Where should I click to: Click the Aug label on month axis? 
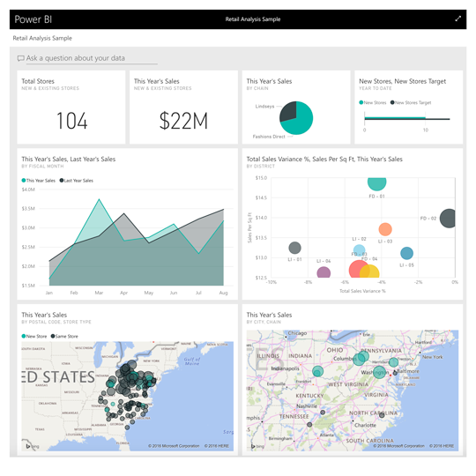[223, 293]
